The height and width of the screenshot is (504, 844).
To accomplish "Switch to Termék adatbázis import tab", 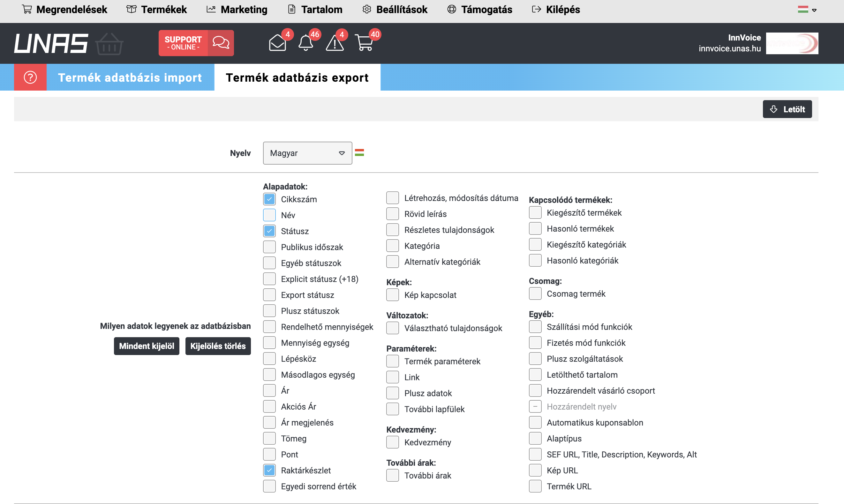I will [x=130, y=78].
